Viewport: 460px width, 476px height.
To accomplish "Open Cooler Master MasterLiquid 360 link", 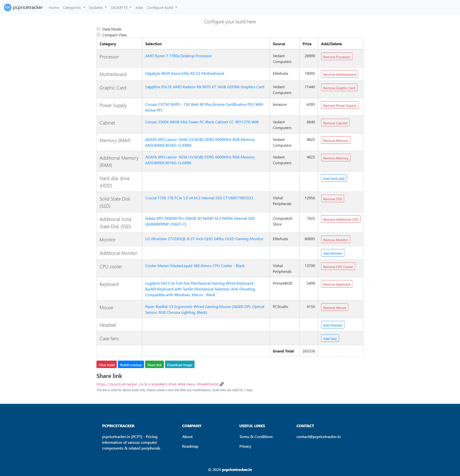I will tap(195, 266).
